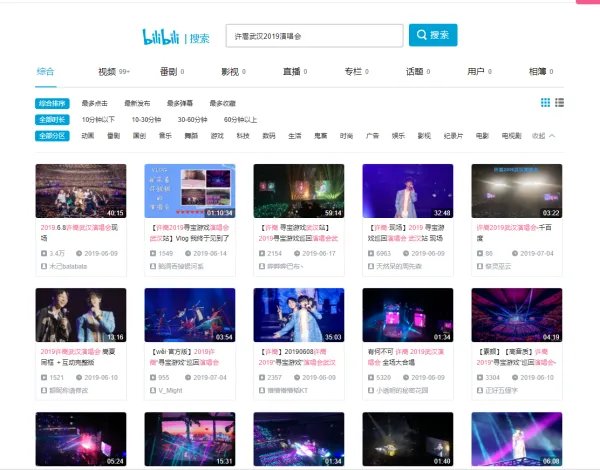Click the bilibili logo
The image size is (600, 470).
point(160,37)
